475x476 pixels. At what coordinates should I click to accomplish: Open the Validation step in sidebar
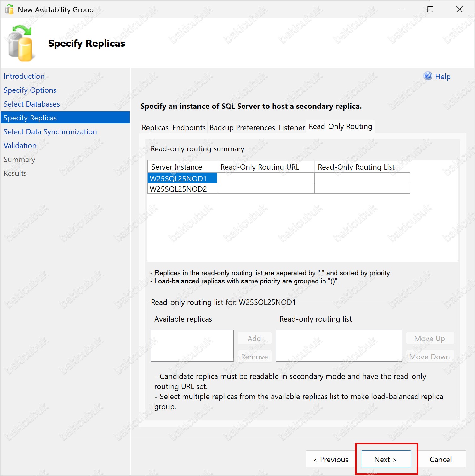point(20,146)
